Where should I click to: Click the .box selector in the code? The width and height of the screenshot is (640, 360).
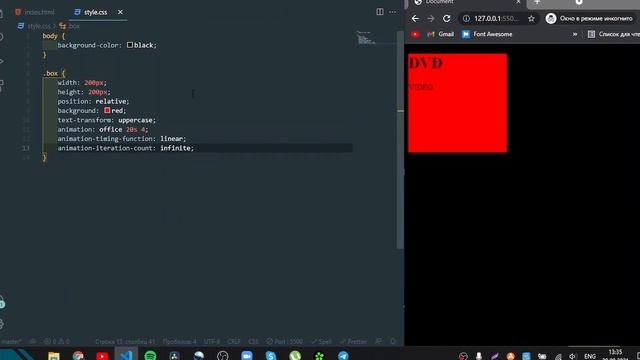51,73
